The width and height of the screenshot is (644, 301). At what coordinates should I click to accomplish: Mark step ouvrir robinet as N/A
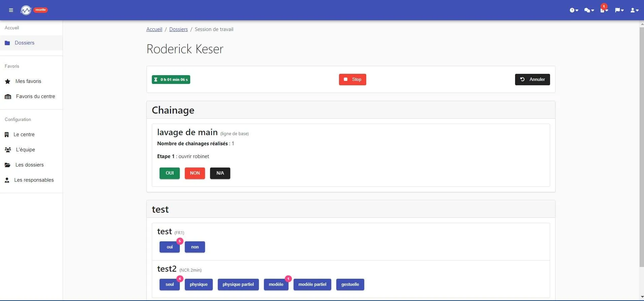tap(220, 173)
